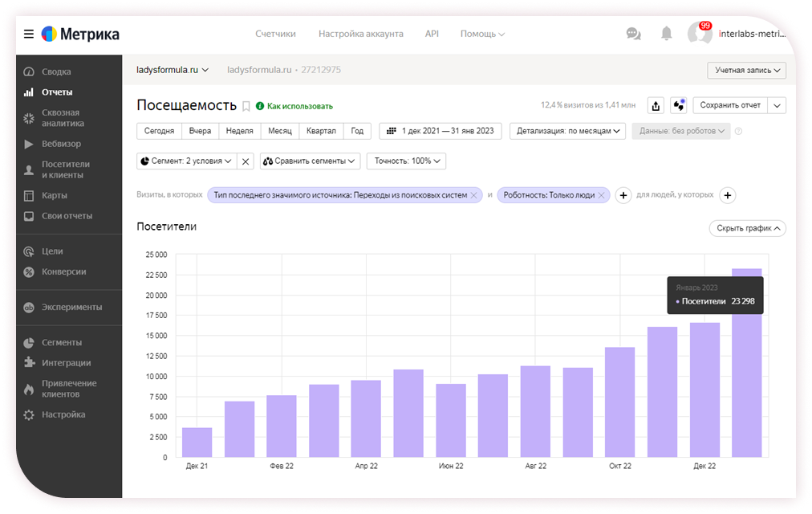Click the Конверсии percent icon
The width and height of the screenshot is (812, 514).
(29, 271)
